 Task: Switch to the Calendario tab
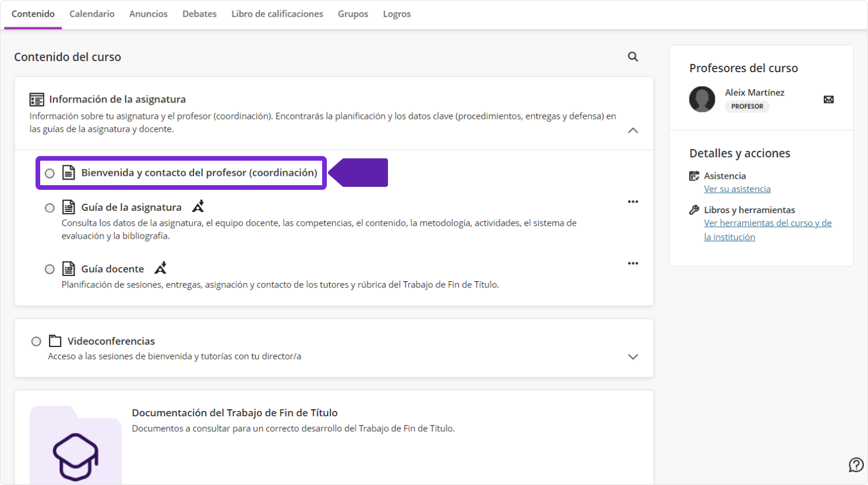(x=92, y=14)
